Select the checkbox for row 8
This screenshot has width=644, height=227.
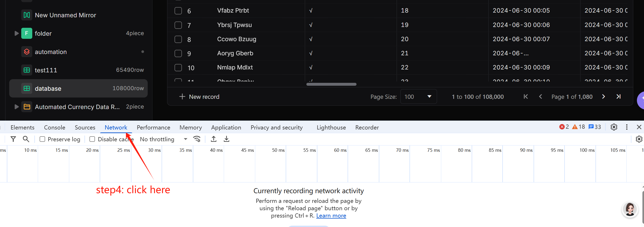click(x=178, y=39)
